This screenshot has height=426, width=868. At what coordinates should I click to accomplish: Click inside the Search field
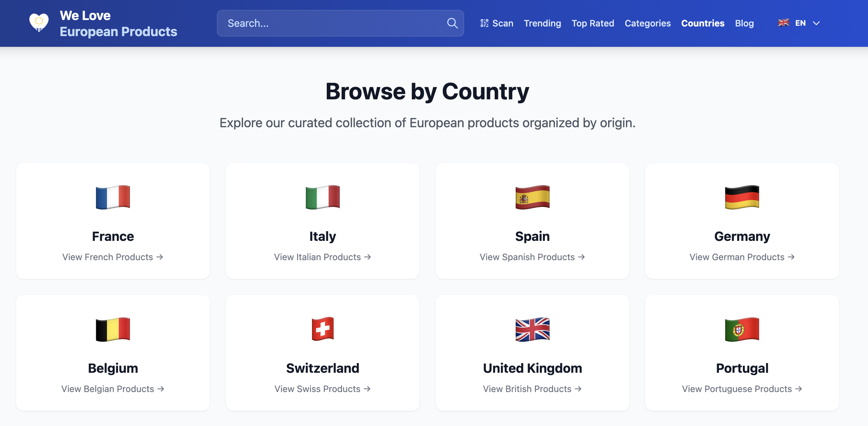tap(322, 23)
